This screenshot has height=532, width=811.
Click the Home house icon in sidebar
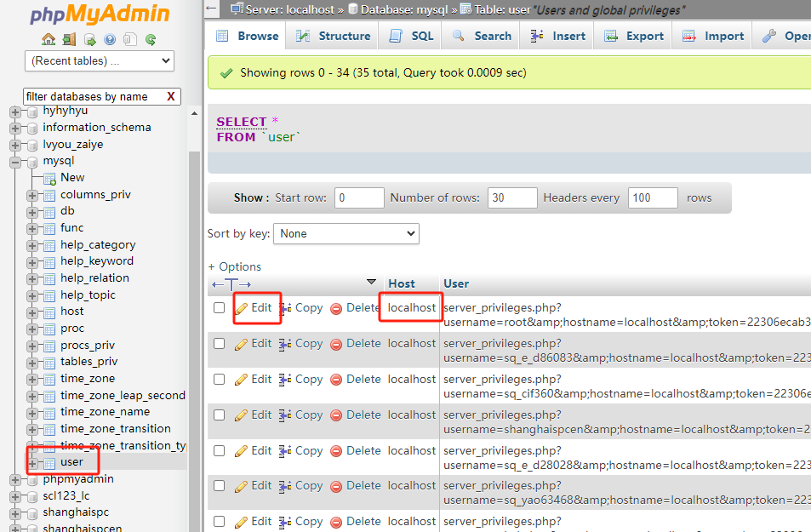[49, 39]
